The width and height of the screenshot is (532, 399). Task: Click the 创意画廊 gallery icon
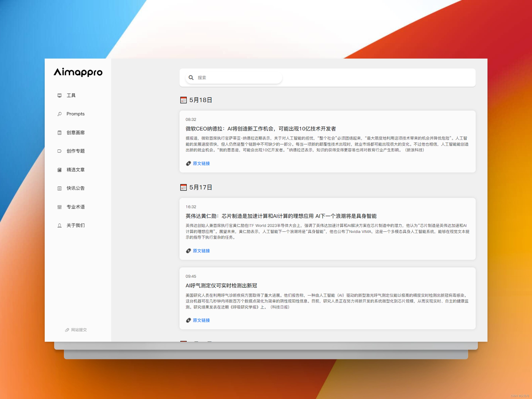pyautogui.click(x=59, y=132)
